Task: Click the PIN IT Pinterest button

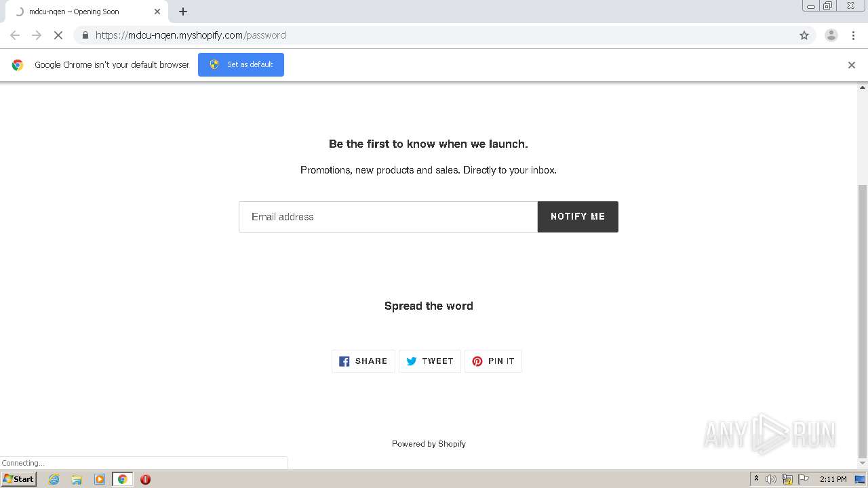Action: [x=494, y=361]
